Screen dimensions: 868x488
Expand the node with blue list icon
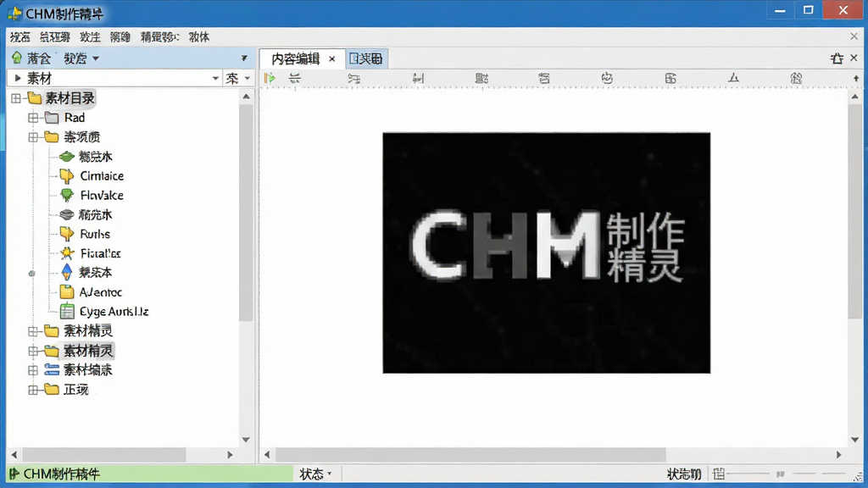tap(33, 370)
